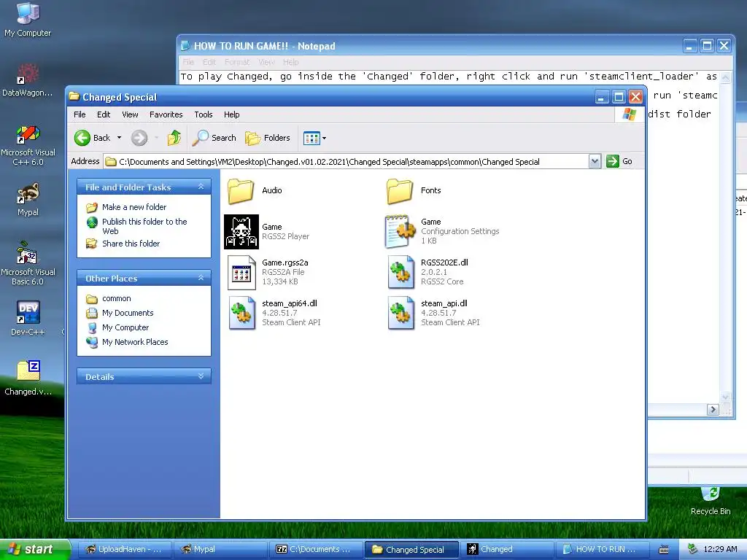Image resolution: width=747 pixels, height=560 pixels.
Task: Select the steam_api.dll file icon
Action: (x=400, y=313)
